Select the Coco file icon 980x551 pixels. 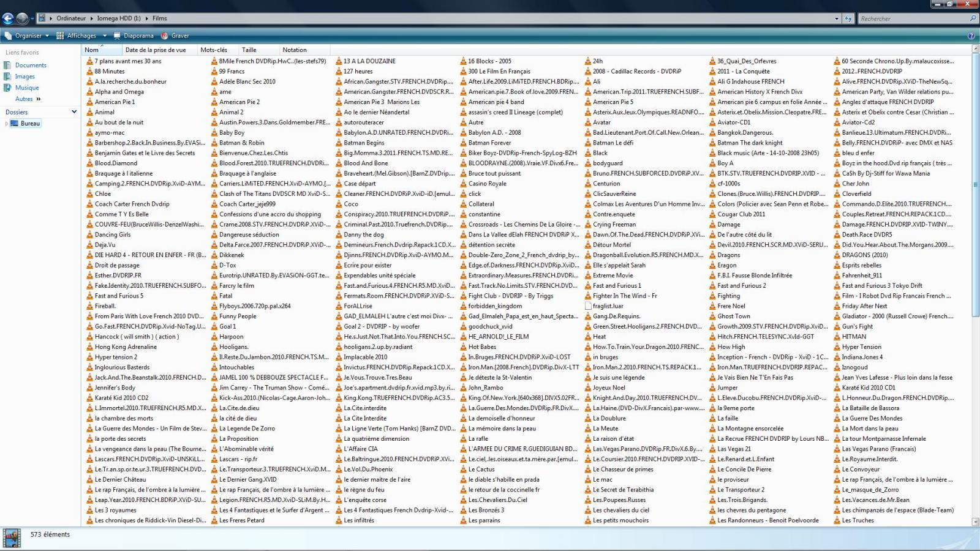point(339,204)
